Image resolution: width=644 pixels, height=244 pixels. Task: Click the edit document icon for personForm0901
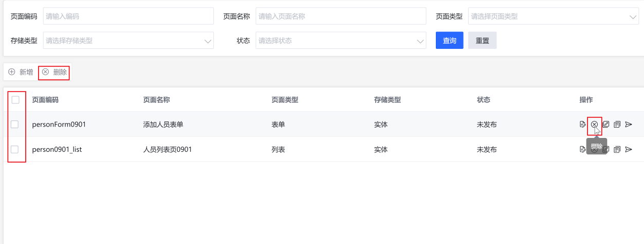coord(582,124)
